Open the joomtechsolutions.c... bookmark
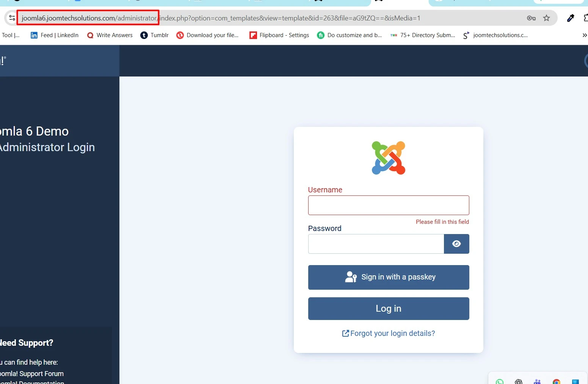The height and width of the screenshot is (384, 588). (x=495, y=35)
